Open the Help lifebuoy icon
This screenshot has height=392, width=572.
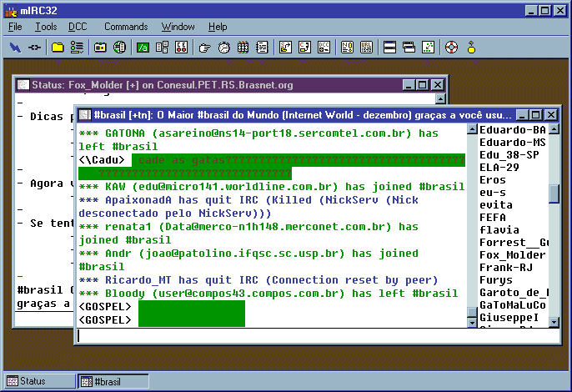click(x=451, y=48)
